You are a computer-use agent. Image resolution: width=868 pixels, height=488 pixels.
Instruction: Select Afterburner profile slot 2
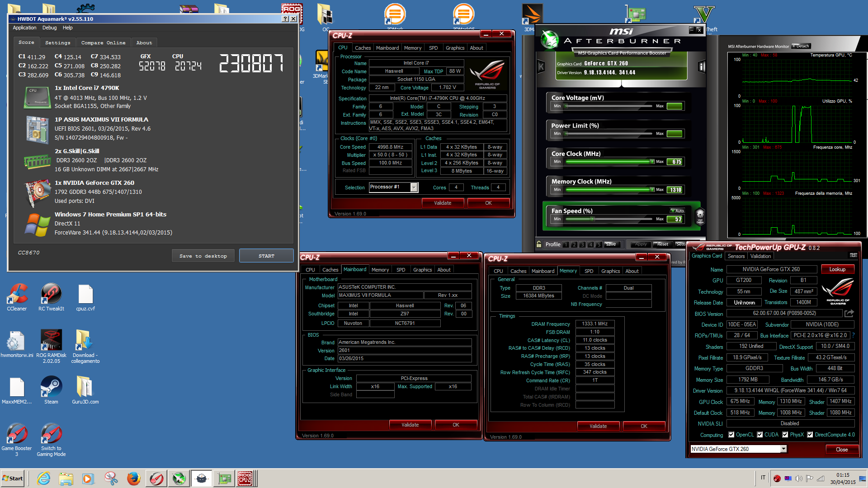point(574,244)
